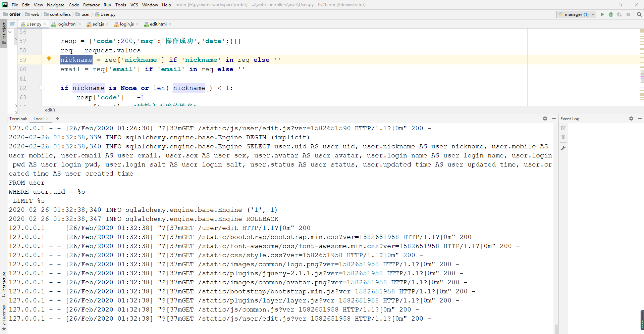Click the fold arrow beside line 56
Screen dimensions: 644x334
10,32
